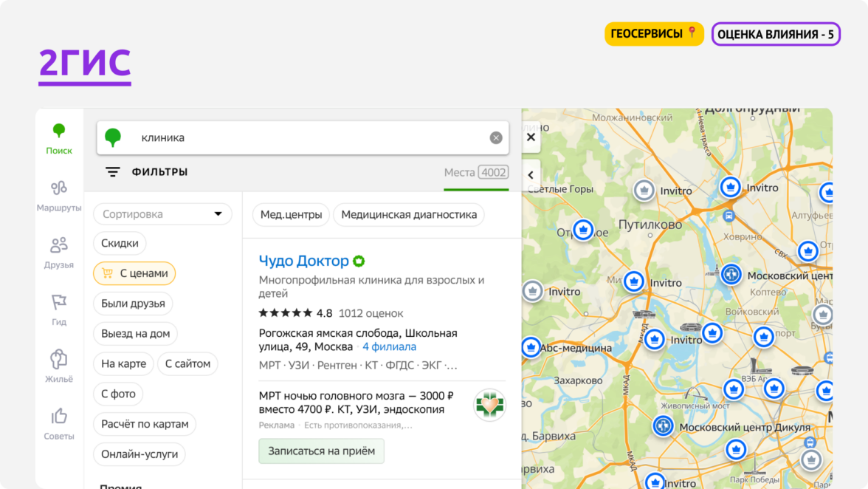Switch to the Места tab
The width and height of the screenshot is (868, 489).
(x=475, y=173)
